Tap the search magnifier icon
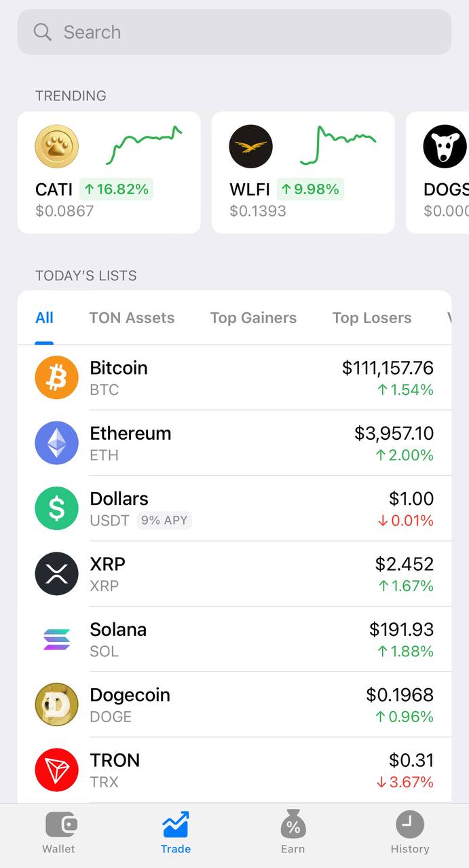The height and width of the screenshot is (868, 469). [41, 32]
